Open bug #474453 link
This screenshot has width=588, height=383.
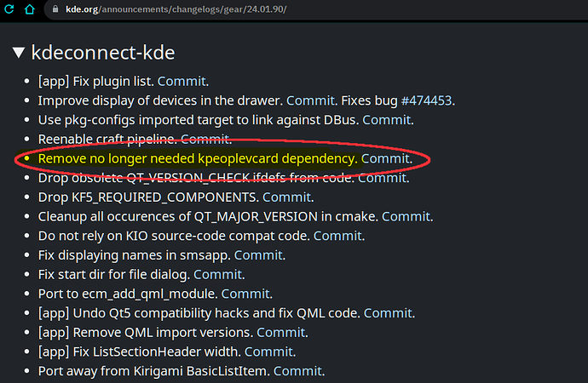426,100
